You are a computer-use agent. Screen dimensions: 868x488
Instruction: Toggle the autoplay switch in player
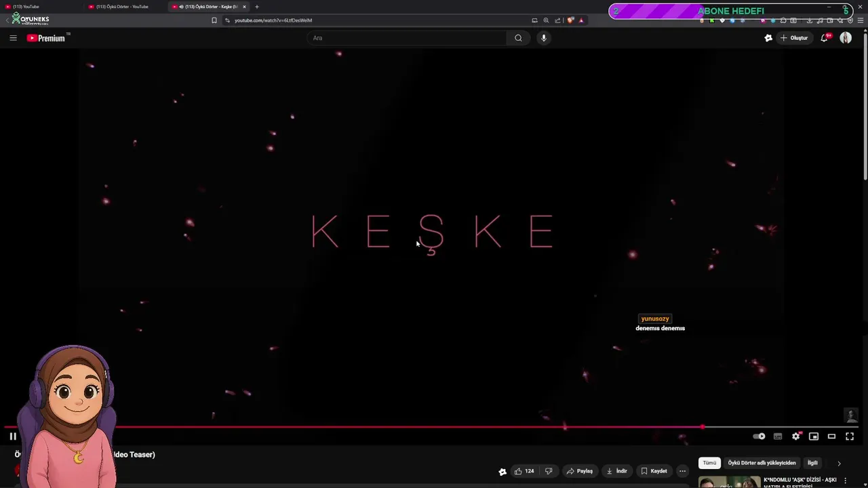tap(759, 436)
